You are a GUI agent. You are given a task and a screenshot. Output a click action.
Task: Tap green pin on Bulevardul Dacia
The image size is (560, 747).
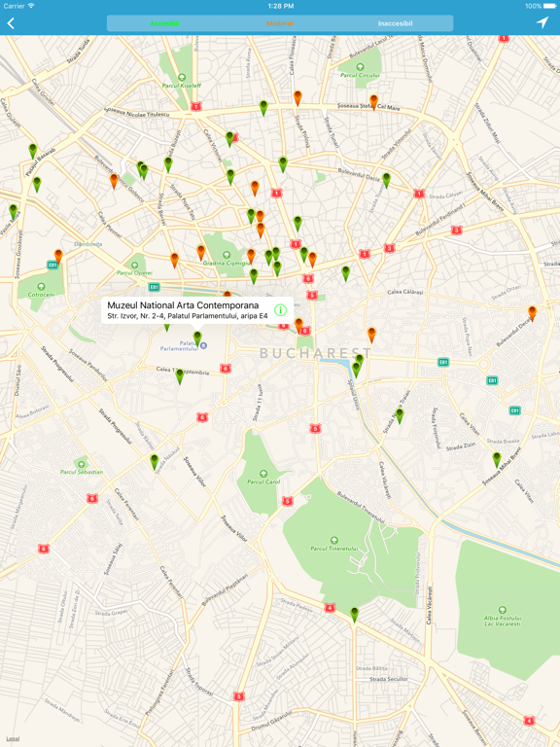click(387, 181)
